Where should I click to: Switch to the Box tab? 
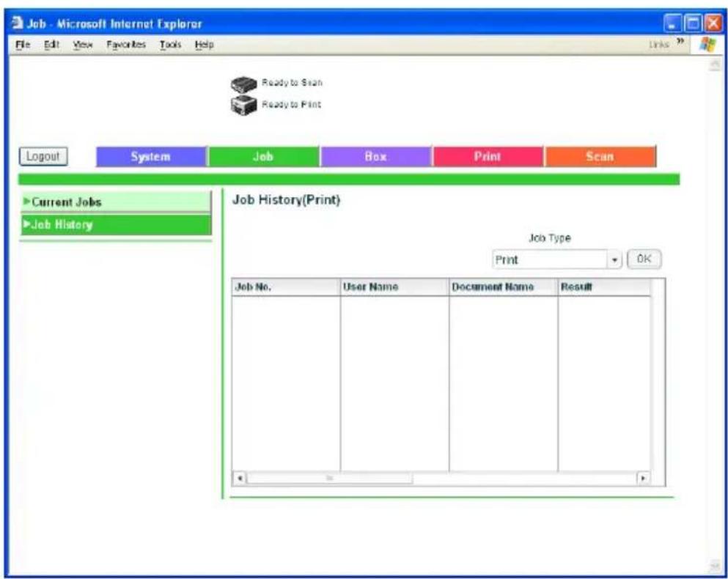pos(375,156)
